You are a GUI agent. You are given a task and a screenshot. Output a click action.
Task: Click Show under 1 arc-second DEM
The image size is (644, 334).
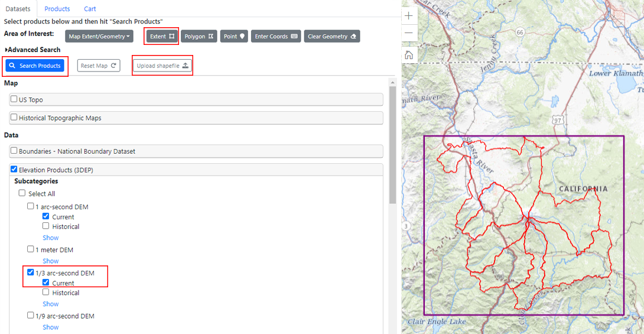51,238
